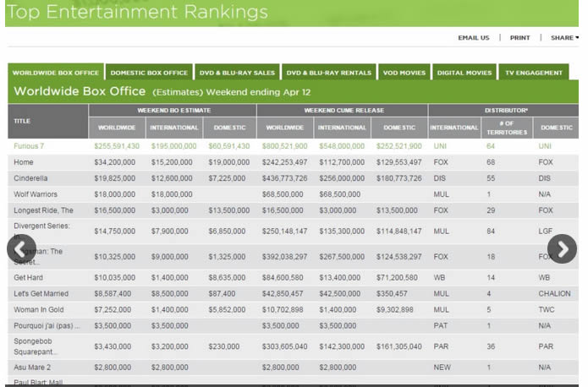The image size is (588, 387).
Task: Click the $195,000,000 international estimate
Action: (x=173, y=146)
